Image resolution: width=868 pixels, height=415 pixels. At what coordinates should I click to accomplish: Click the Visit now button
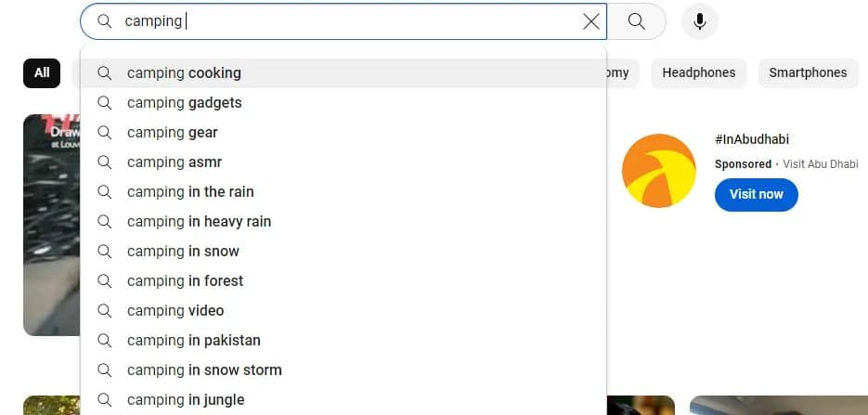pos(757,195)
